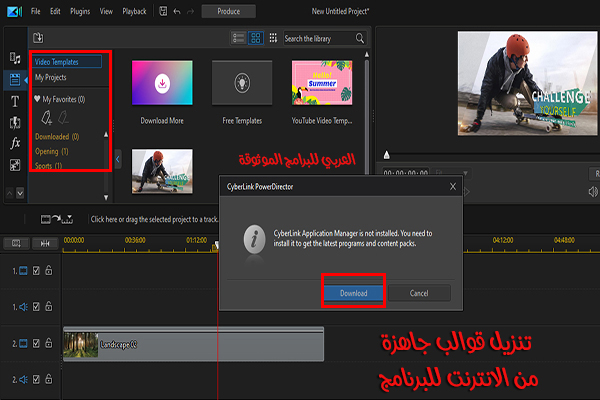600x400 pixels.
Task: Click the timeline view entire movie icon
Action: click(x=16, y=243)
